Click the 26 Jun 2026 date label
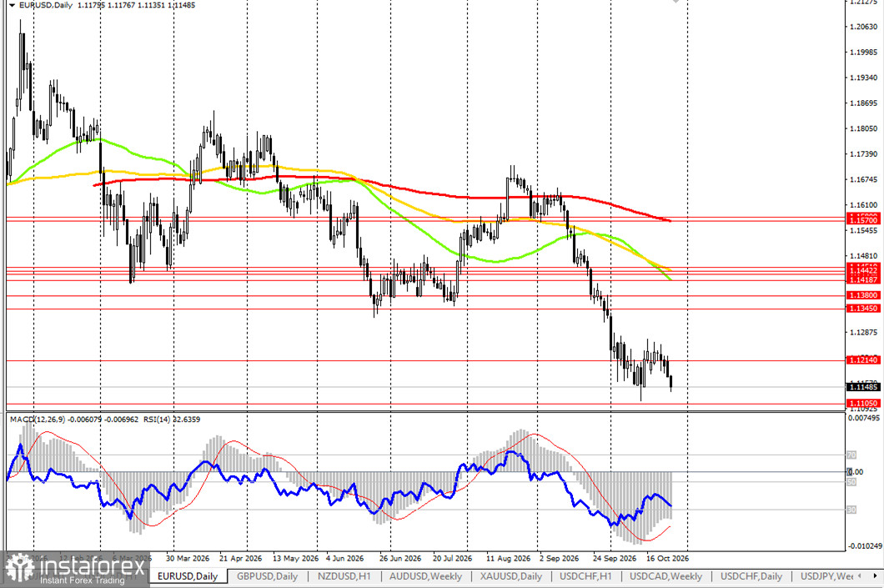Viewport: 884px width, 588px height. pos(400,558)
